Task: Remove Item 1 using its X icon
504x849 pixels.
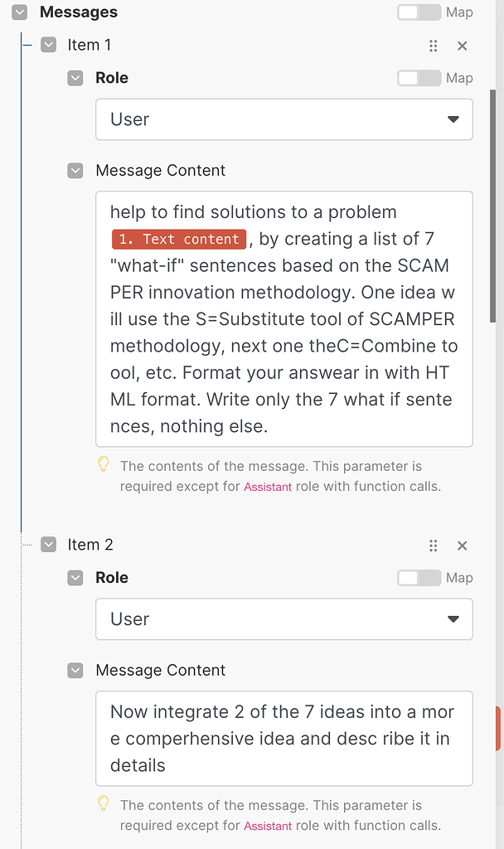Action: pyautogui.click(x=462, y=46)
